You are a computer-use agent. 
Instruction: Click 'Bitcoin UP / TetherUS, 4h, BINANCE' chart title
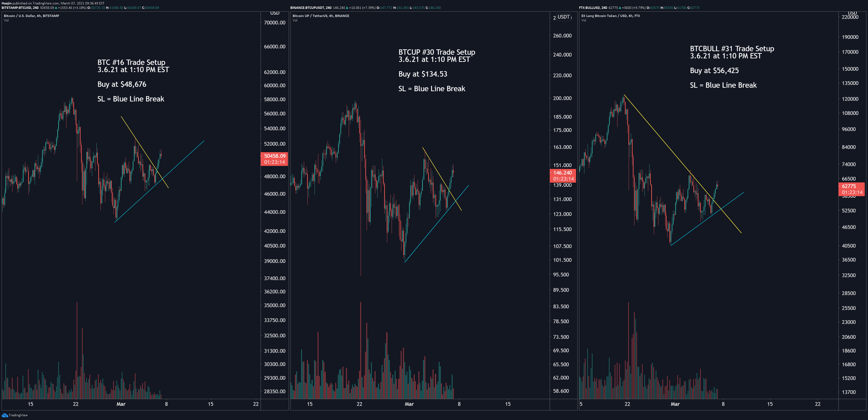[321, 16]
